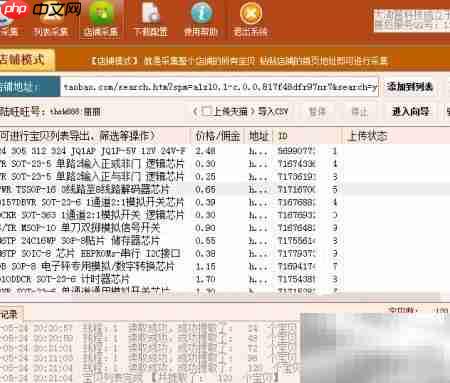Select the 单路2输入正或非门 逻辑芯片 row

pyautogui.click(x=225, y=164)
